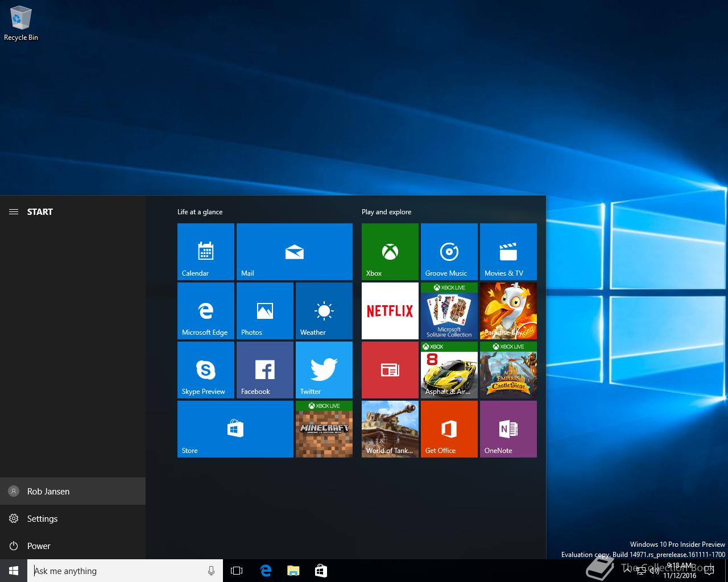The image size is (728, 582).
Task: Open the Calendar tile
Action: click(206, 252)
